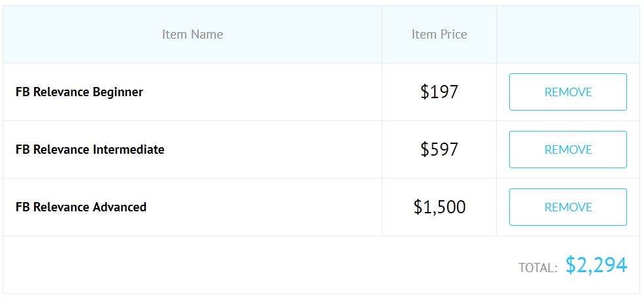The height and width of the screenshot is (299, 644).
Task: Click empty space right of Advanced item name
Action: [264, 207]
